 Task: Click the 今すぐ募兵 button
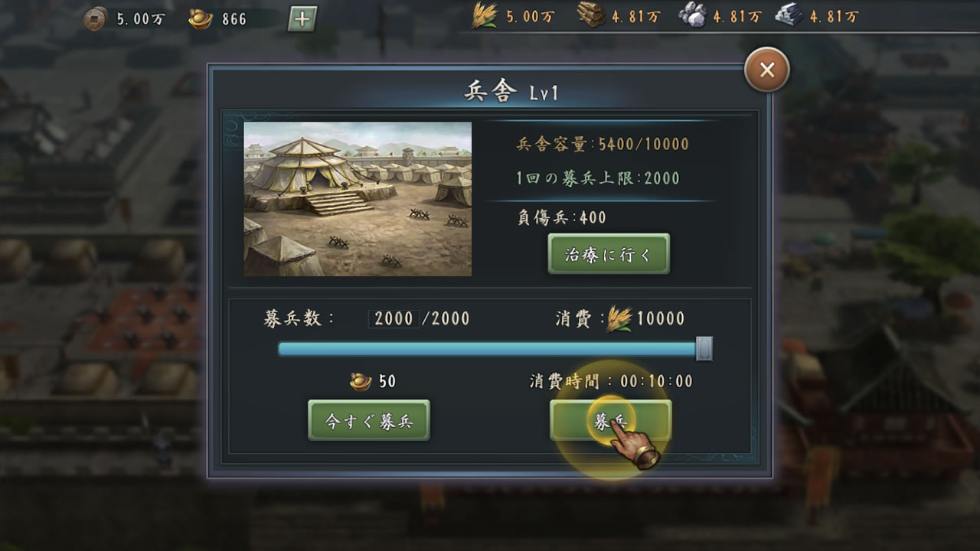click(x=369, y=421)
